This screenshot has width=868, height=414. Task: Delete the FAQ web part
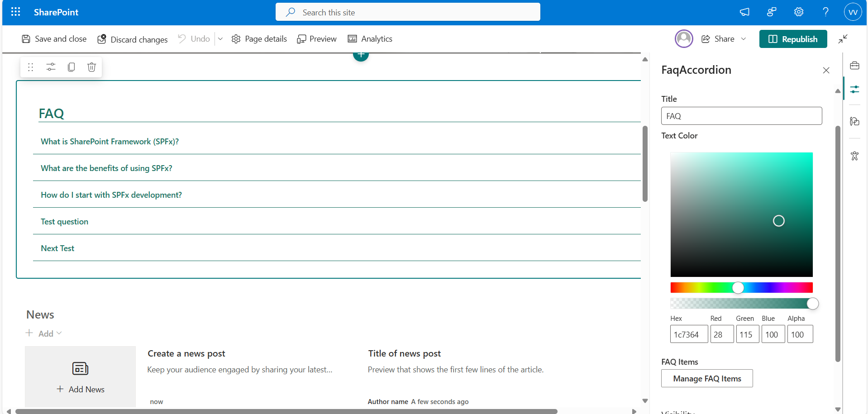click(91, 67)
